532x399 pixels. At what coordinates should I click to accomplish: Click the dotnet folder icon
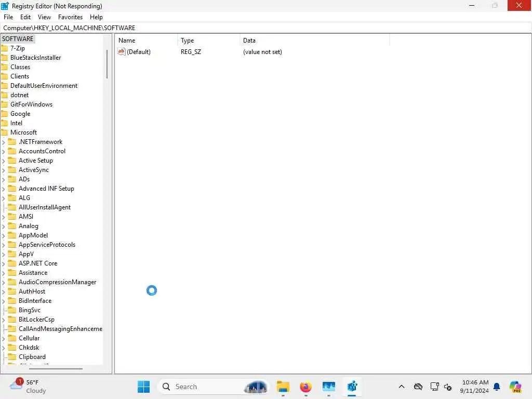(4, 95)
